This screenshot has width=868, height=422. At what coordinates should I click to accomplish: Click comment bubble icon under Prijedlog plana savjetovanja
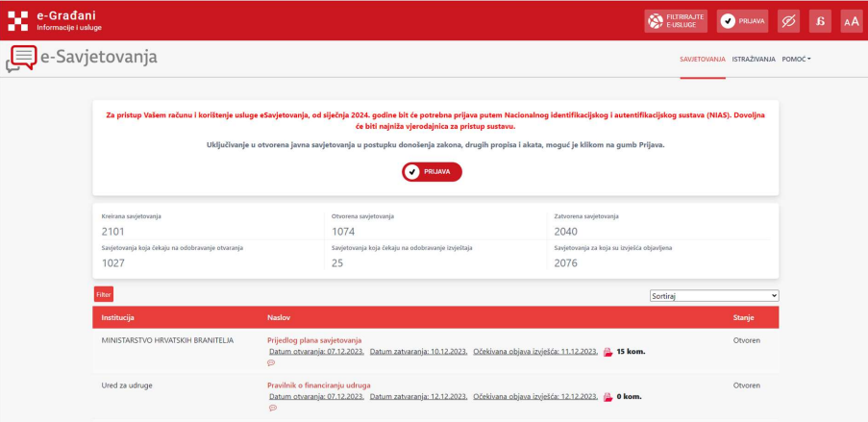click(x=271, y=363)
